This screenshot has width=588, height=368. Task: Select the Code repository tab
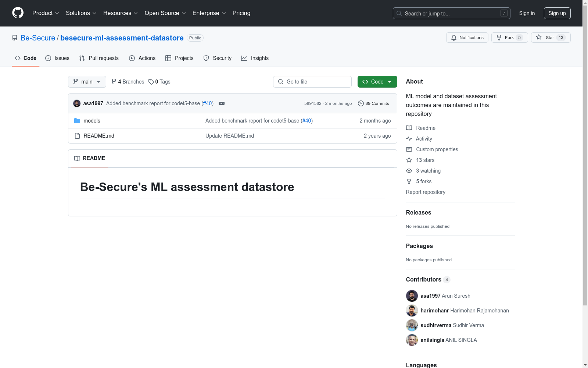click(x=26, y=58)
